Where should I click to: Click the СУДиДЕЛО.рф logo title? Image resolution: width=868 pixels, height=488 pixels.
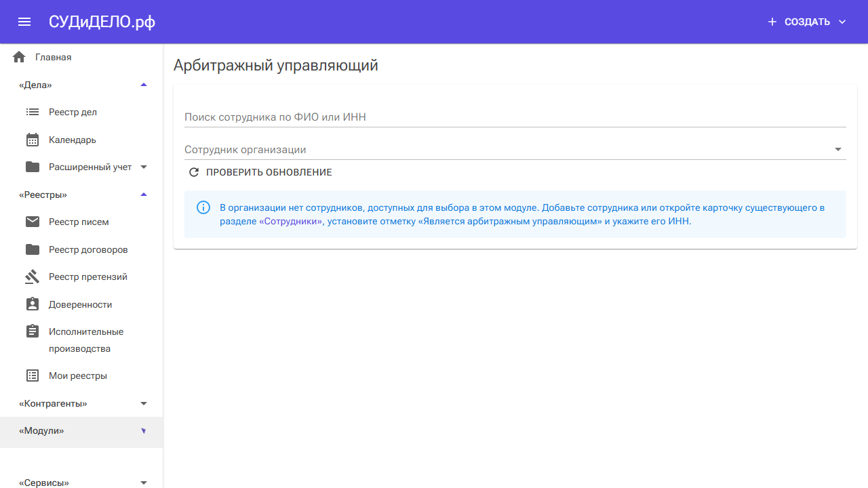coord(102,22)
